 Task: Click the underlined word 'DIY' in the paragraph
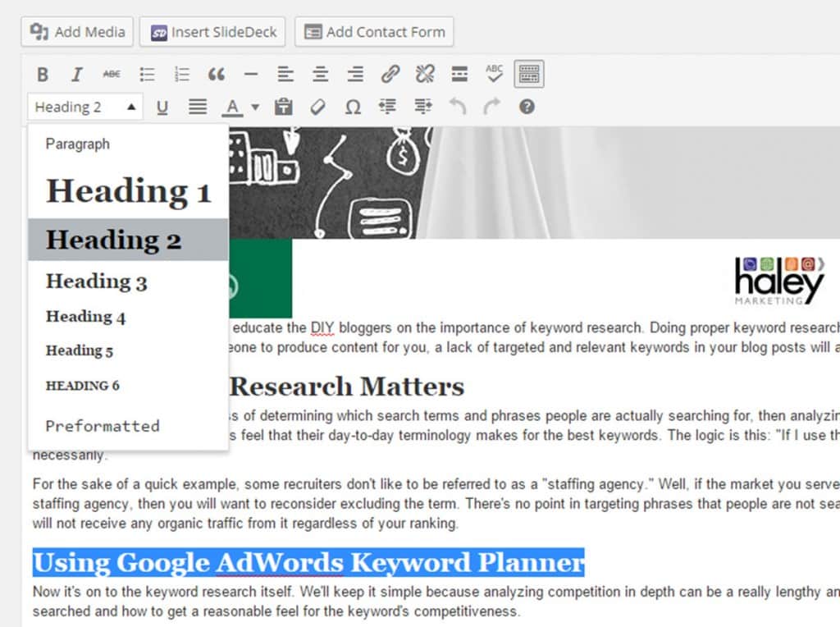(322, 327)
